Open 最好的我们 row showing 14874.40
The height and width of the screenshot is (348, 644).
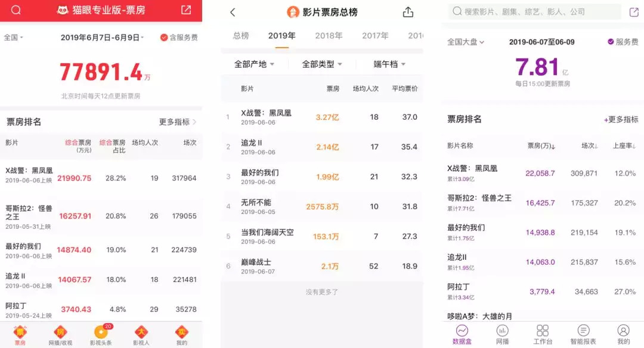101,250
